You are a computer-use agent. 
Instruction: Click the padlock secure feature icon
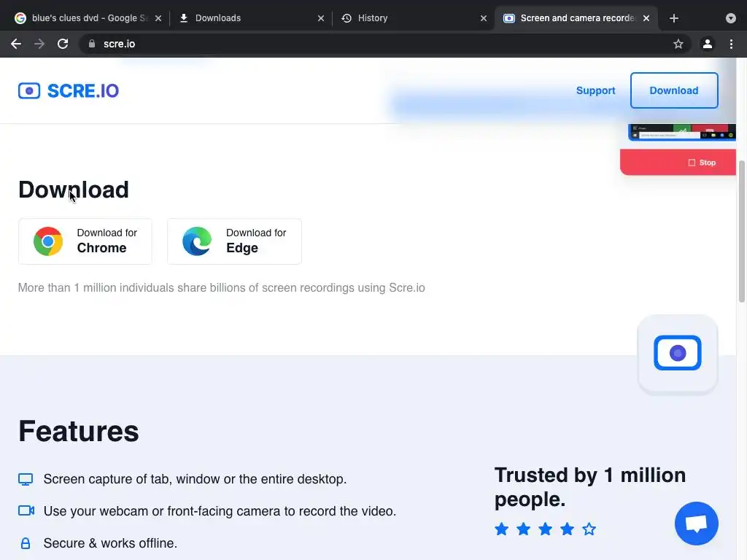point(26,543)
